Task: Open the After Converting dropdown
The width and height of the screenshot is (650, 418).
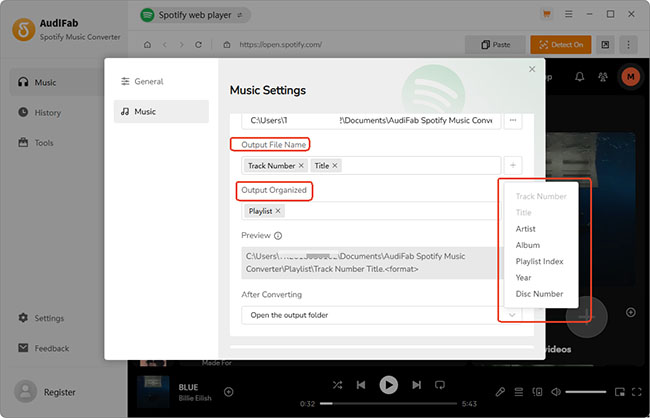Action: [x=381, y=315]
